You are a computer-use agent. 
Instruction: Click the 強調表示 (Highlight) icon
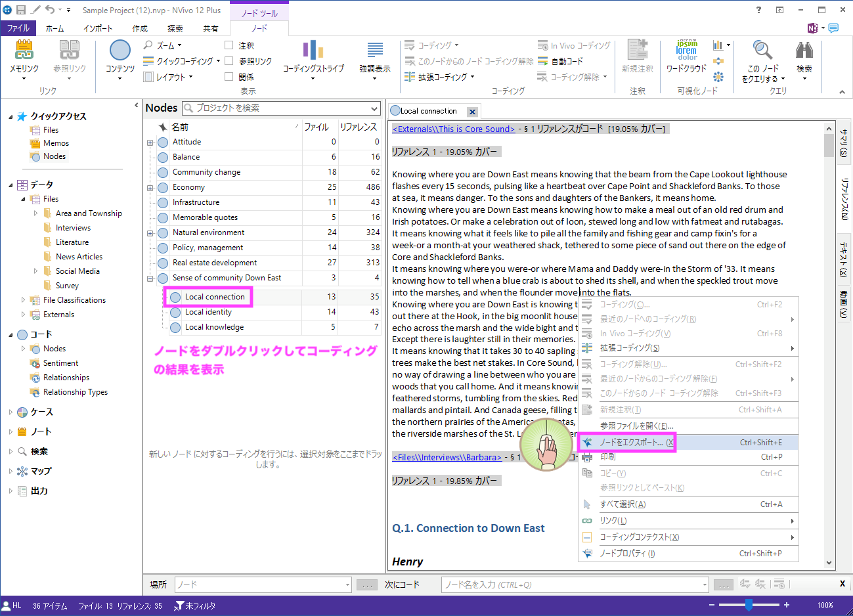coord(374,52)
